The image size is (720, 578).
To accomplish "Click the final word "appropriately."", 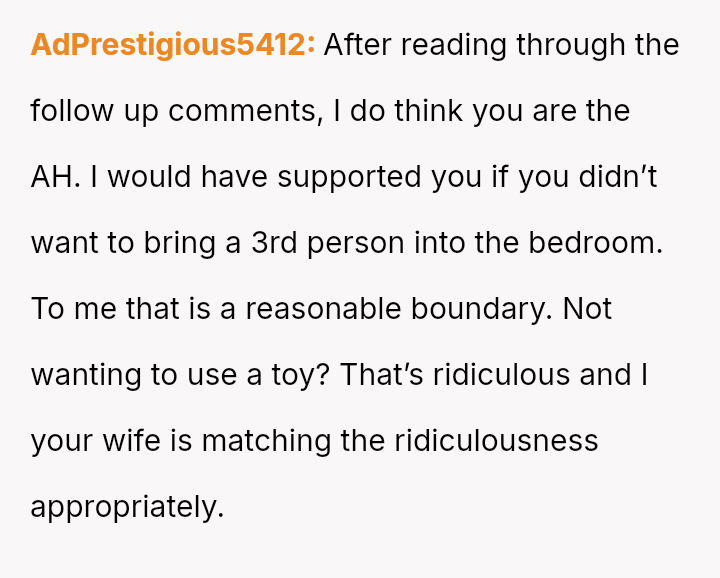I will (x=127, y=507).
